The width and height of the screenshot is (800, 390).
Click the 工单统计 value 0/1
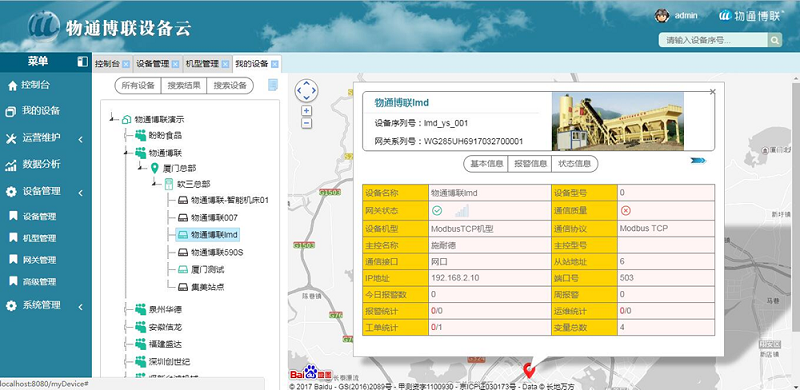pyautogui.click(x=436, y=327)
